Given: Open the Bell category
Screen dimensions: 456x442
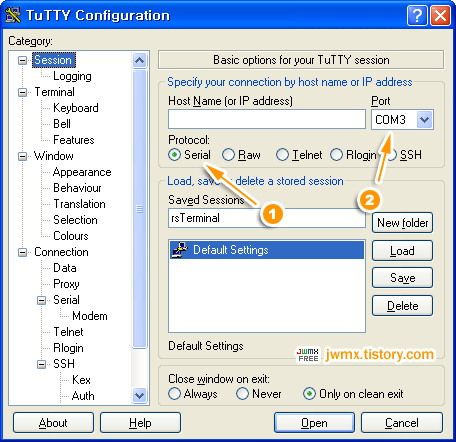Looking at the screenshot, I should (62, 124).
